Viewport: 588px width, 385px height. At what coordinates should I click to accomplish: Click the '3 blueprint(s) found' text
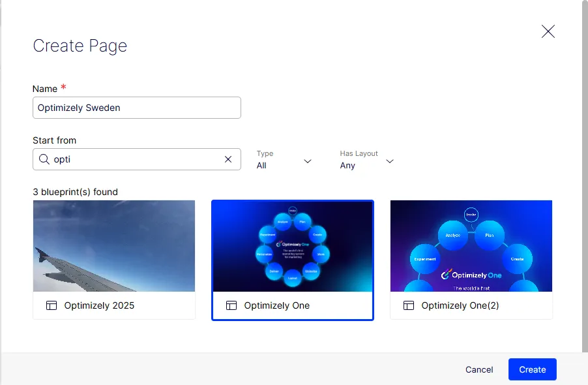coord(76,192)
